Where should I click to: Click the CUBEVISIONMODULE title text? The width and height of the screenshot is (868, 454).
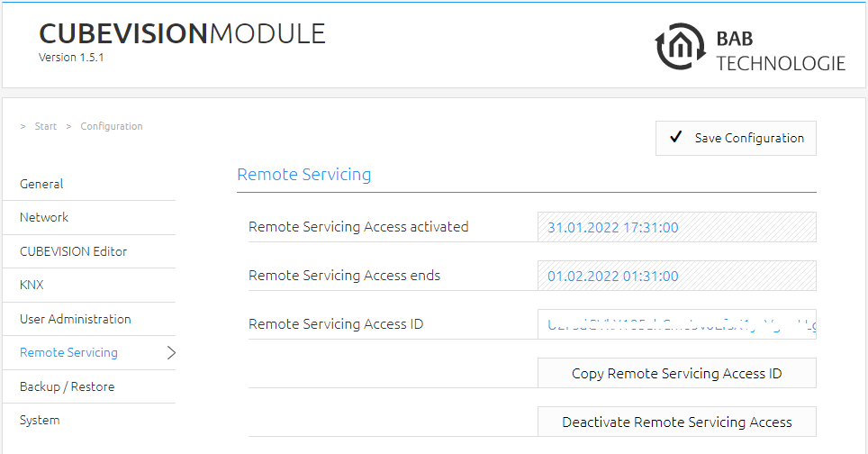coord(182,33)
